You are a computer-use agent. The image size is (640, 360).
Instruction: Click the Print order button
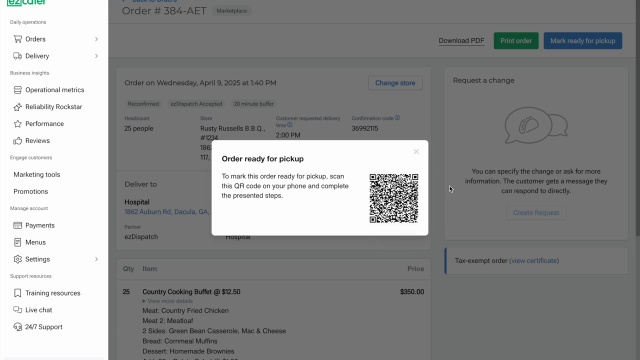point(516,41)
